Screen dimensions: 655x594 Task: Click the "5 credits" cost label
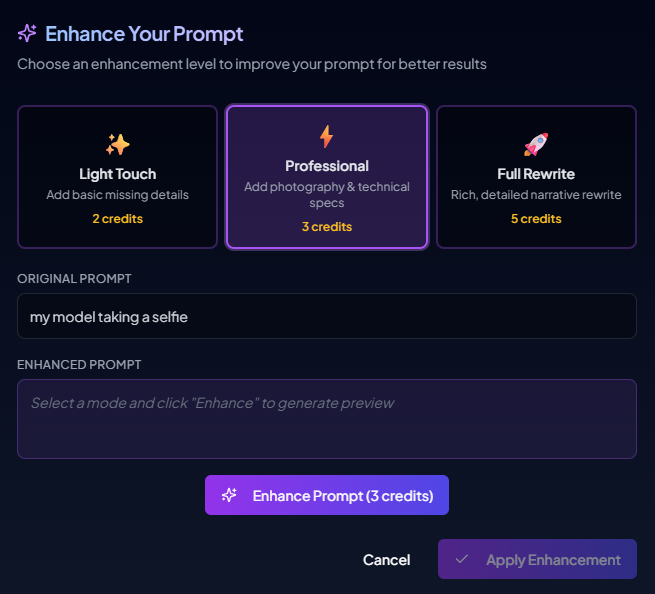(x=536, y=219)
